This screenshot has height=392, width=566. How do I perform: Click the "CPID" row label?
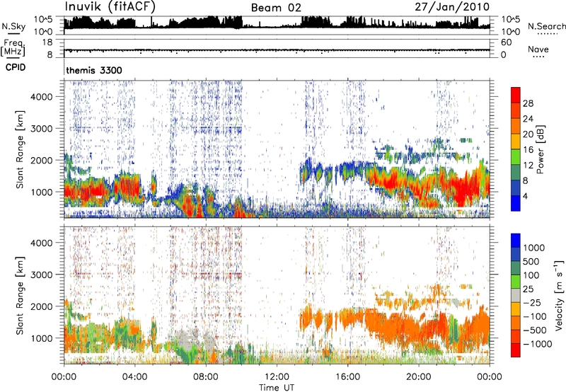[16, 67]
